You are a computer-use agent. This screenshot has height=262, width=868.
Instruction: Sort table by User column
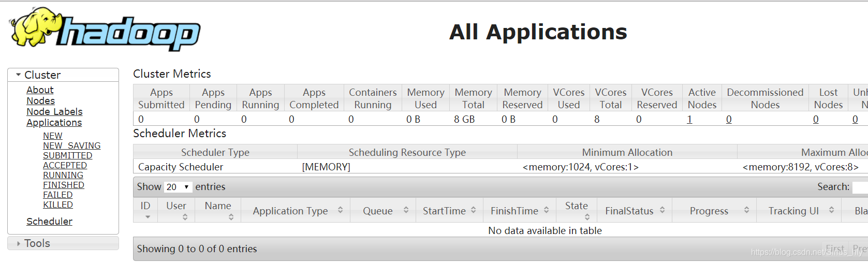coord(176,210)
